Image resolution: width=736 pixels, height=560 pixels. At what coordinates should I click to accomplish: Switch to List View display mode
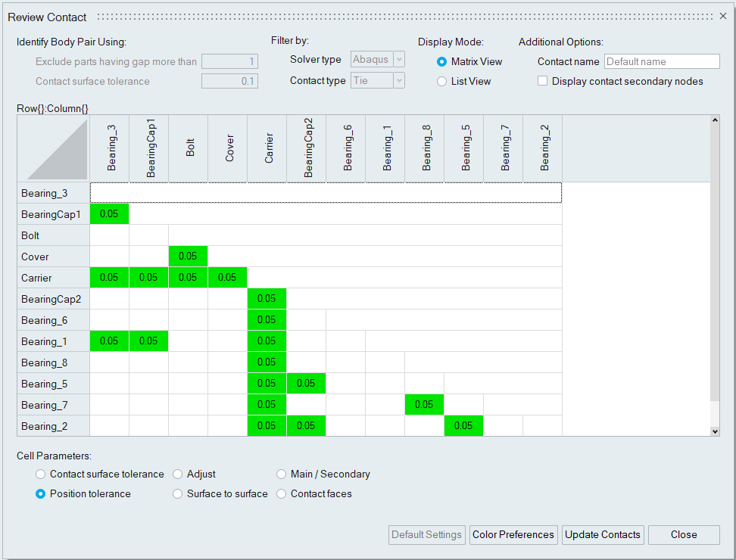coord(442,82)
